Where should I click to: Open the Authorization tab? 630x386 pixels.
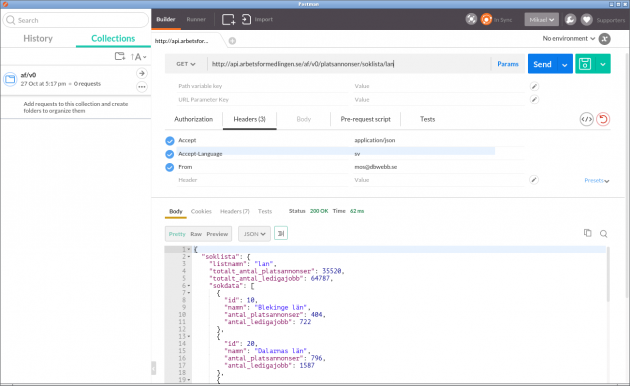194,119
